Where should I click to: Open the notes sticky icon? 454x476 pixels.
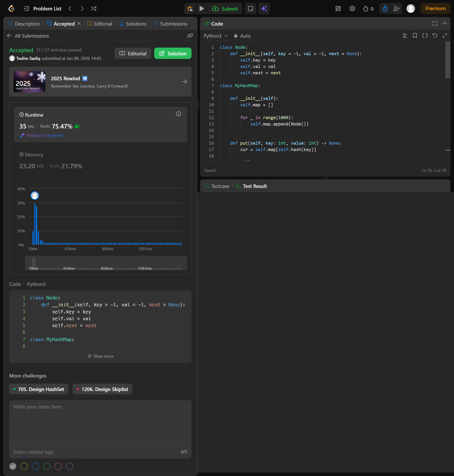pos(250,9)
